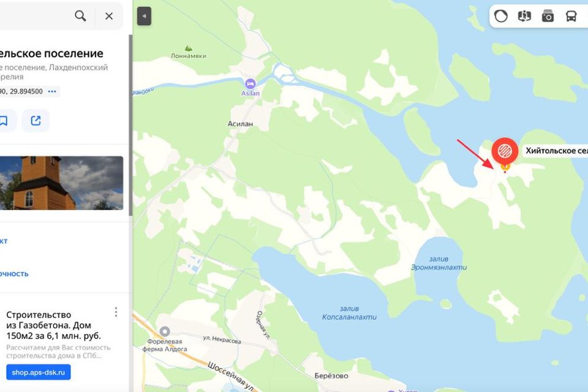Collapse the sidebar with the arrow button
Image resolution: width=588 pixels, height=392 pixels.
coord(144,16)
